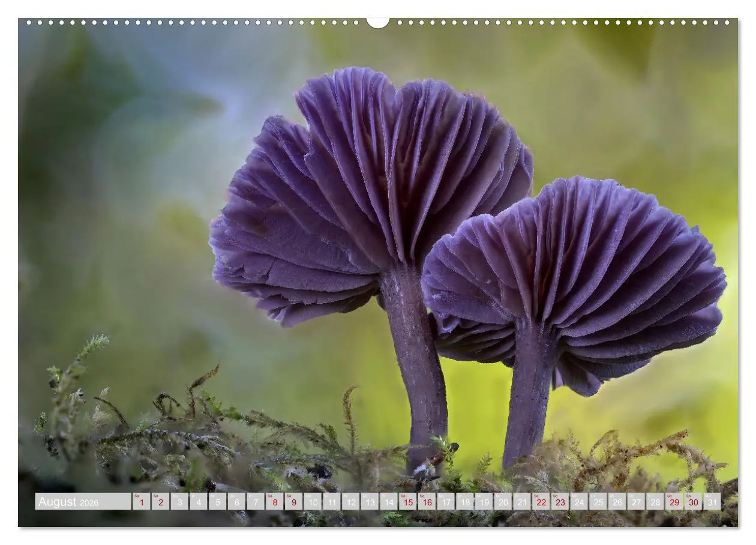Select day 28 in the calendar strip

(x=655, y=502)
